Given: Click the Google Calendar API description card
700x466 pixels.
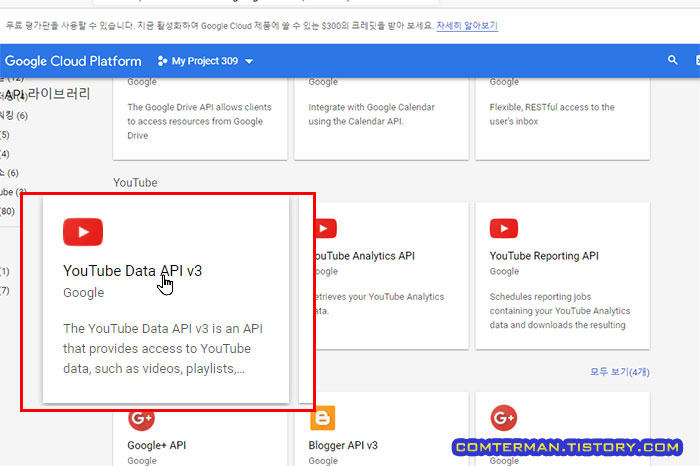Looking at the screenshot, I should [381, 119].
